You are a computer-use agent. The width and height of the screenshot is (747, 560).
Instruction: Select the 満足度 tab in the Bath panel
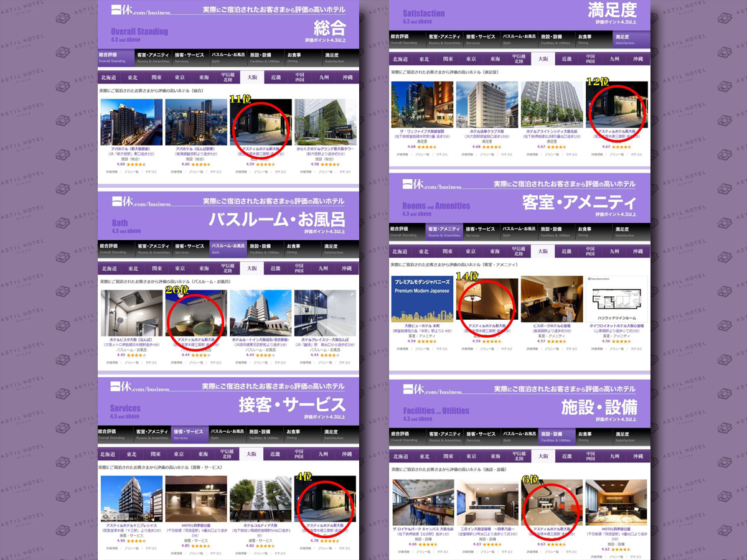pos(340,249)
